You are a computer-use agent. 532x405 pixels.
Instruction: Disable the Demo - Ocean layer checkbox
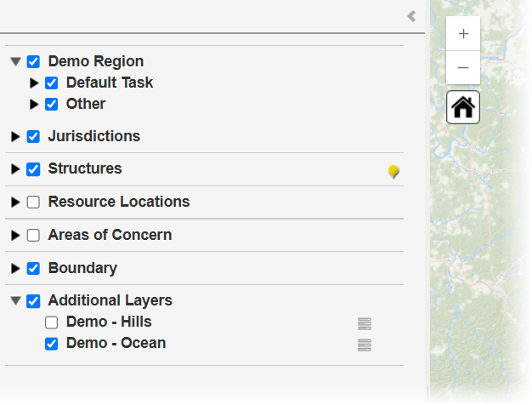point(51,344)
